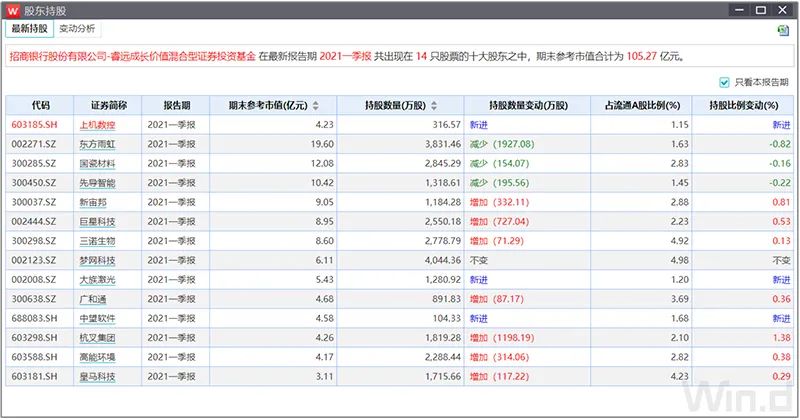
Task: Click the 代码 column header
Action: pos(40,105)
